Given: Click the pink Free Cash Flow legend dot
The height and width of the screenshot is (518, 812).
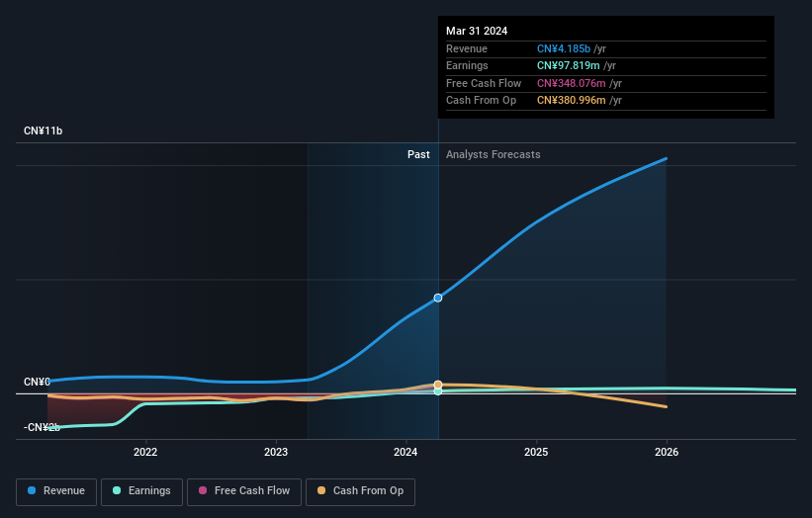Looking at the screenshot, I should 203,490.
